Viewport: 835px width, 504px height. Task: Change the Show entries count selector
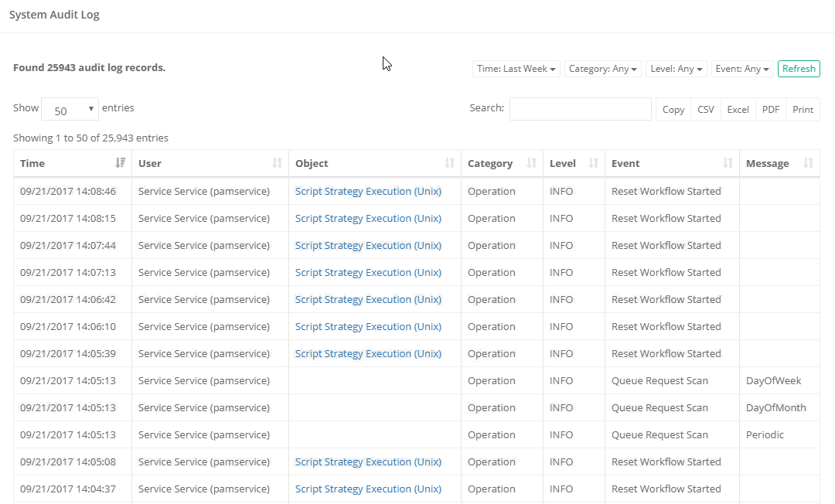click(x=70, y=110)
